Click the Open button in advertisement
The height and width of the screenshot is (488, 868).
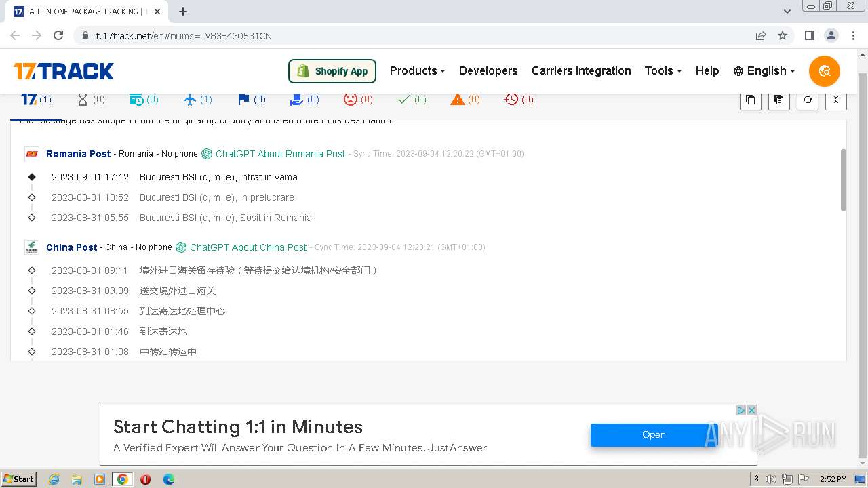point(654,435)
